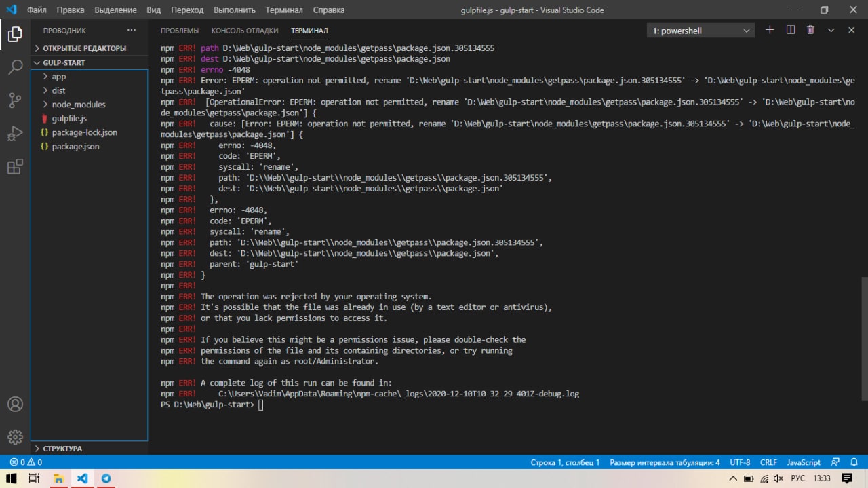
Task: Open the Справка menu
Action: [328, 10]
